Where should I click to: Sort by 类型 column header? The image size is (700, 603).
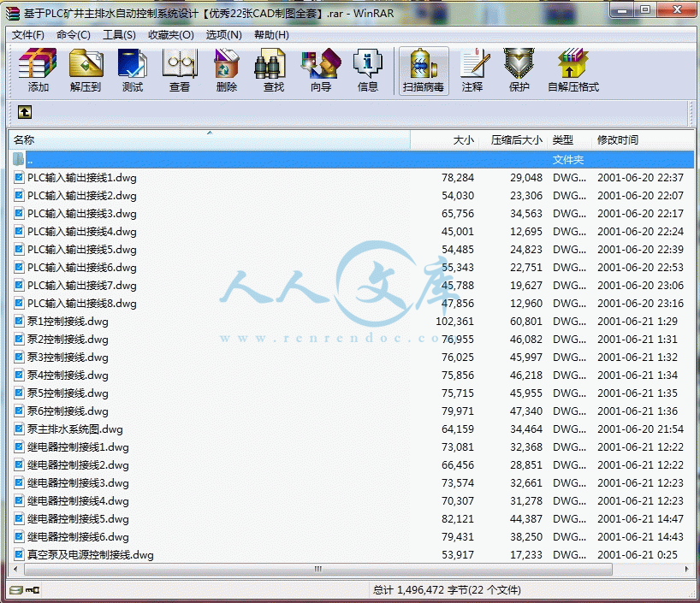pyautogui.click(x=569, y=140)
